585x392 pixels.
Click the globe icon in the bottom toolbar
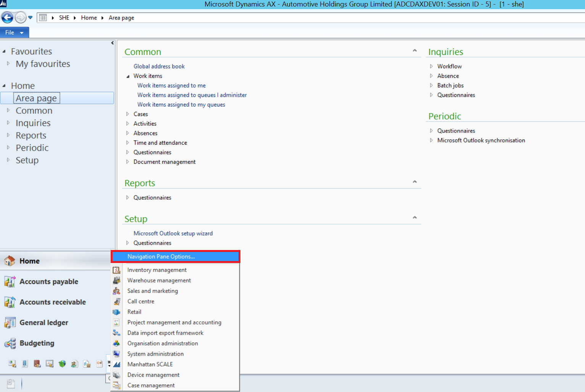[x=62, y=363]
